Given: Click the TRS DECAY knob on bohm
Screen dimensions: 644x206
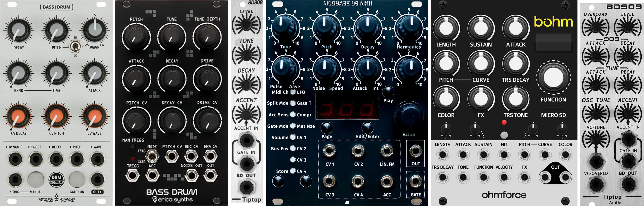Looking at the screenshot, I should pos(515,63).
